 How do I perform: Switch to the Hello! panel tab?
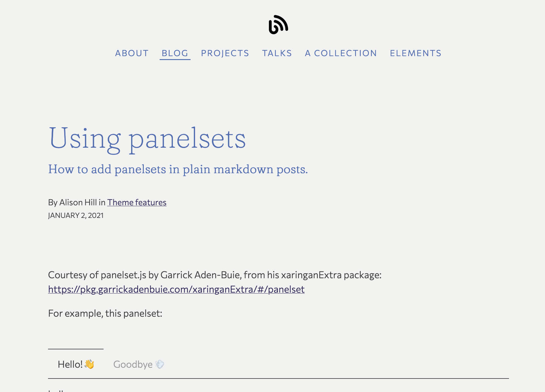click(71, 364)
